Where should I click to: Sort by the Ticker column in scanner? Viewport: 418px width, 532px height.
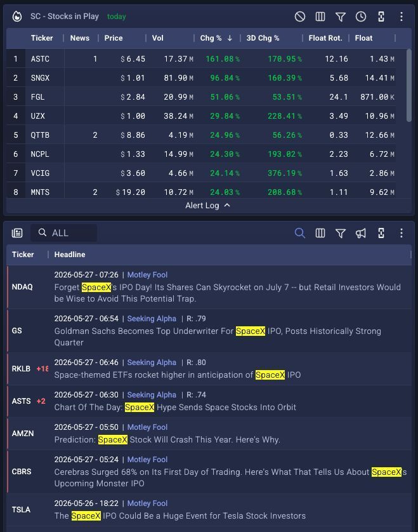pos(42,38)
